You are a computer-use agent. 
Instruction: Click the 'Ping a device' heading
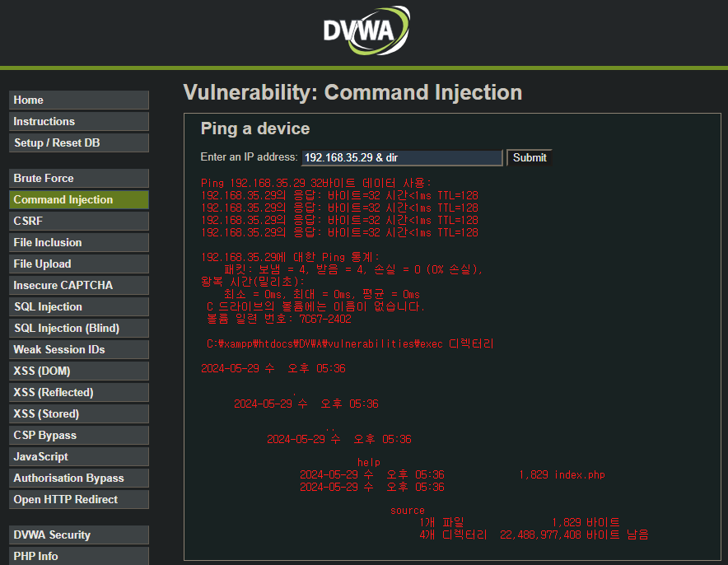point(255,128)
